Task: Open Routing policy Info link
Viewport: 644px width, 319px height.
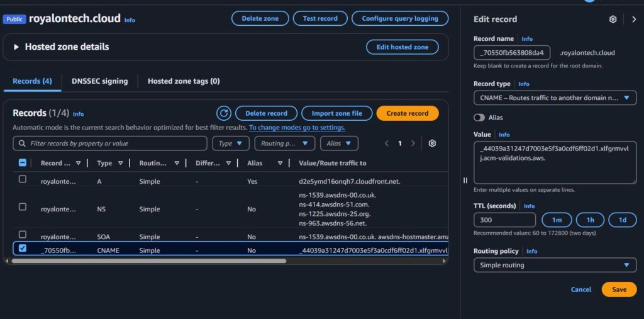Action: click(x=532, y=251)
